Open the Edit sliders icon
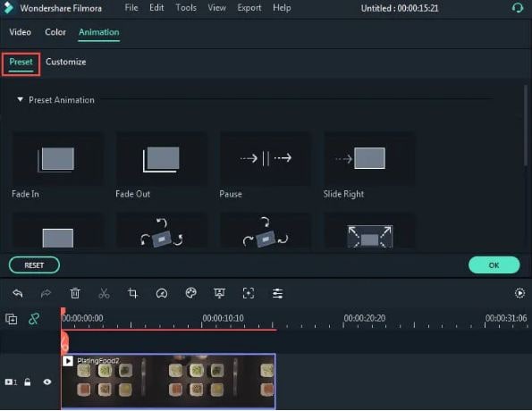 (x=277, y=293)
